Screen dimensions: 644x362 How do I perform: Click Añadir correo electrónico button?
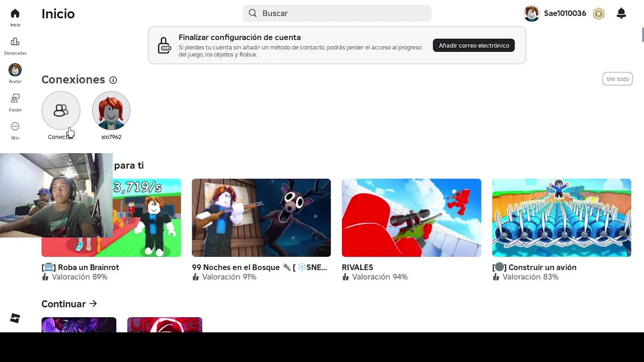pos(474,45)
